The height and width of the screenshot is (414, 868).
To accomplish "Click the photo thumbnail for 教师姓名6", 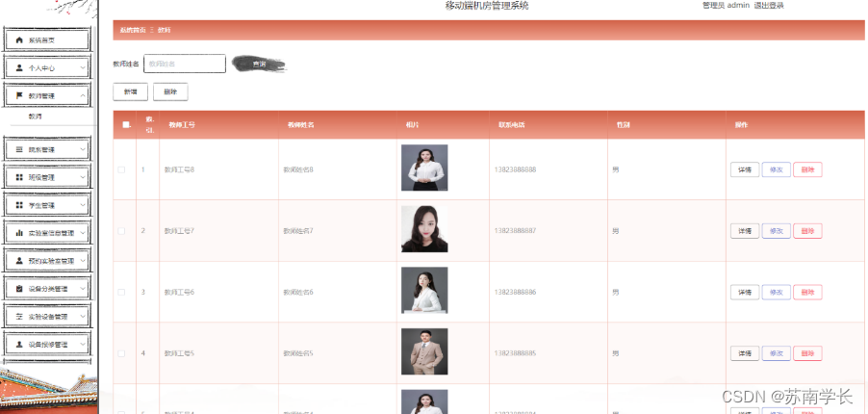I will (x=424, y=291).
